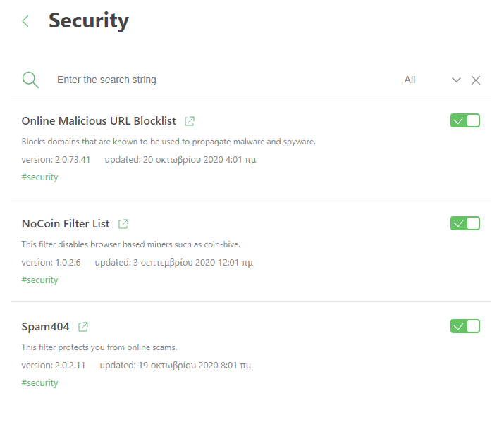This screenshot has height=424, width=504.
Task: Click #security tag under Malicious URL Blocklist
Action: tap(40, 177)
